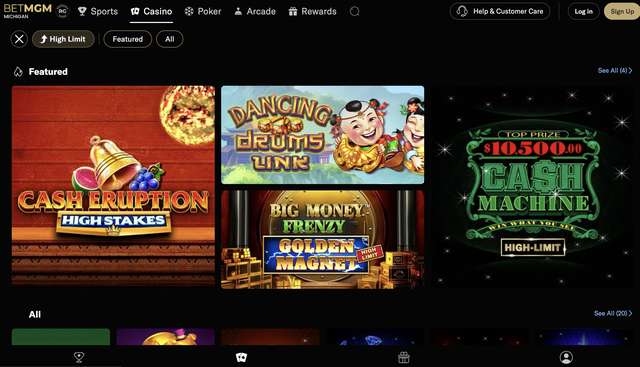Click the Sign Up button
This screenshot has height=367, width=640.
622,11
